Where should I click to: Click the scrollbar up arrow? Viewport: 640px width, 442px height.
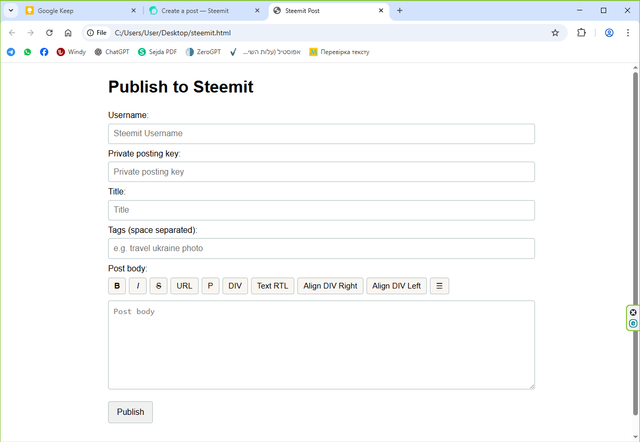(x=635, y=68)
